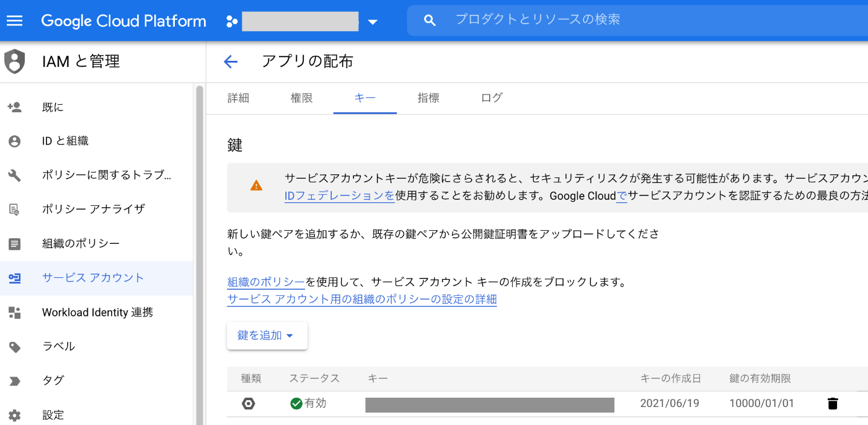Click the IAM と管理 shield icon
868x425 pixels.
pos(14,61)
